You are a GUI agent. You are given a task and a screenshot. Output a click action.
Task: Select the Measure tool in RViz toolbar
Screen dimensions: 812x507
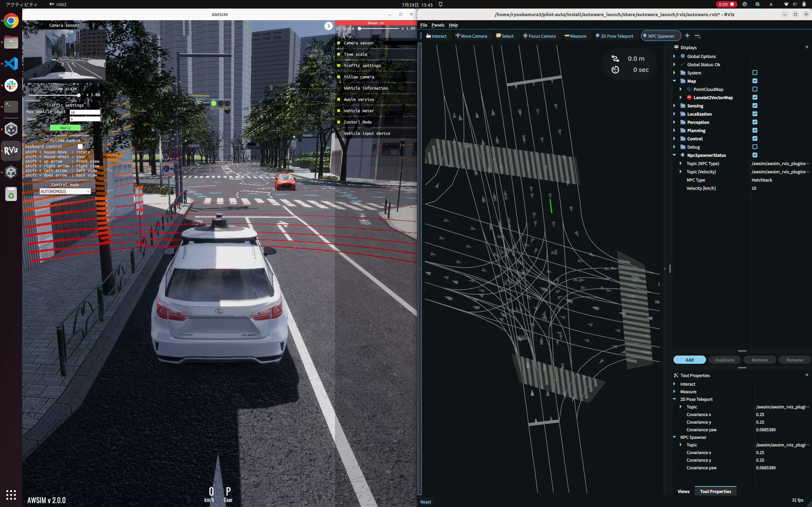pos(575,36)
